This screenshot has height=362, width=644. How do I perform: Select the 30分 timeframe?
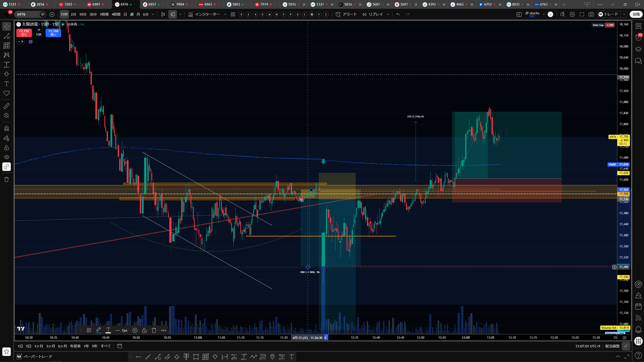(93, 14)
